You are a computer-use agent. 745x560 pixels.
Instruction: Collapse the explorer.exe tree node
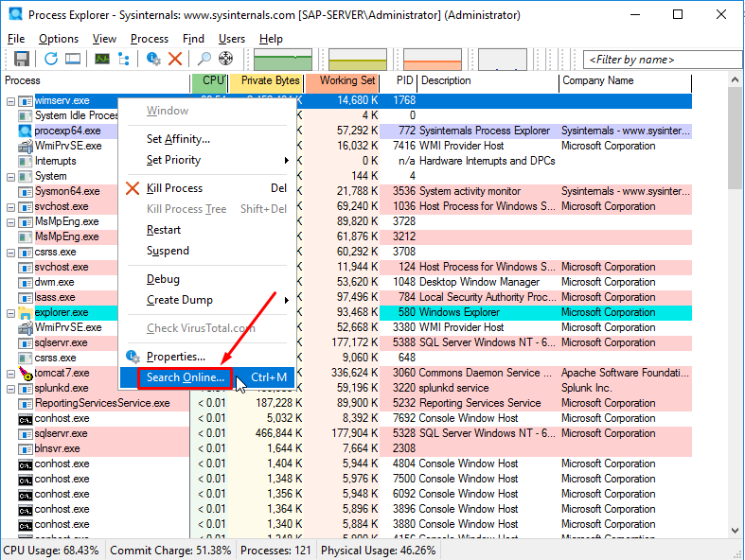click(x=11, y=313)
